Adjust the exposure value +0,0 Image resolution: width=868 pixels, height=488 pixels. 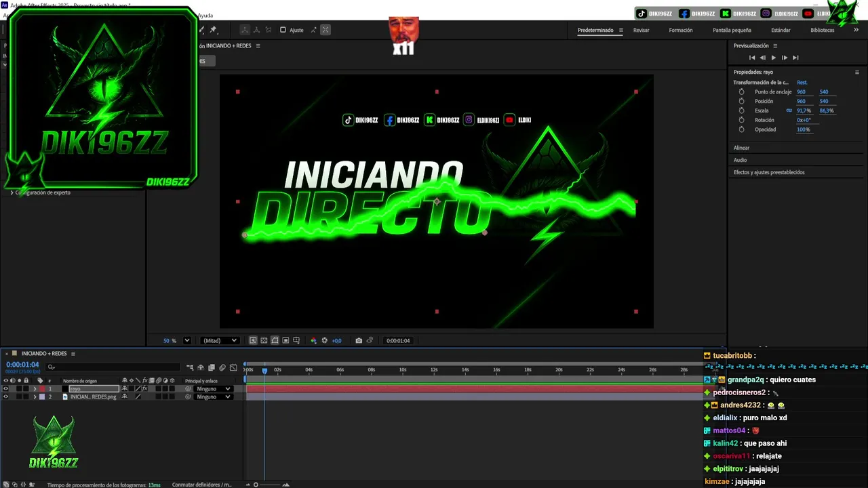click(336, 340)
